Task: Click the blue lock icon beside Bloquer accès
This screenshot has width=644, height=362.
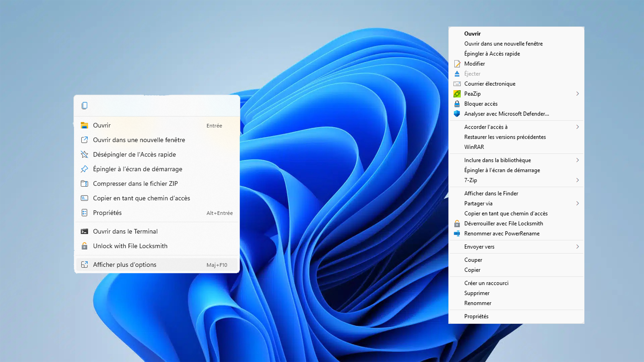Action: coord(457,104)
